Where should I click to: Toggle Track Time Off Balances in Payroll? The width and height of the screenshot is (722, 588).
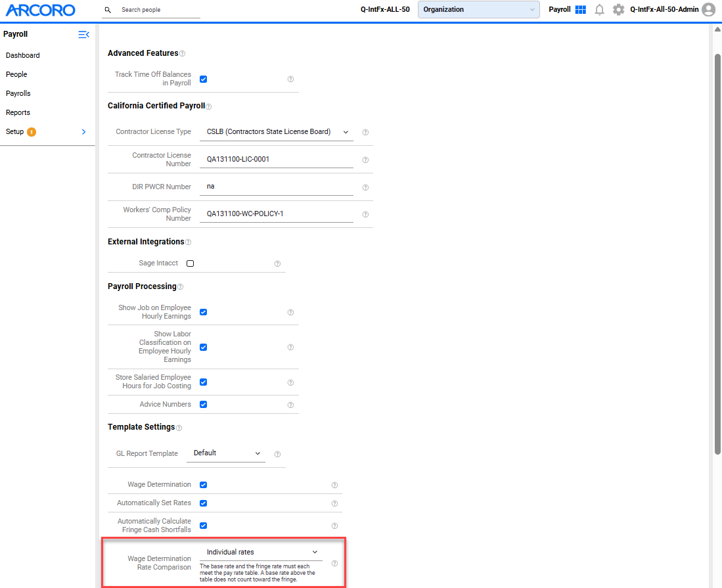tap(203, 79)
